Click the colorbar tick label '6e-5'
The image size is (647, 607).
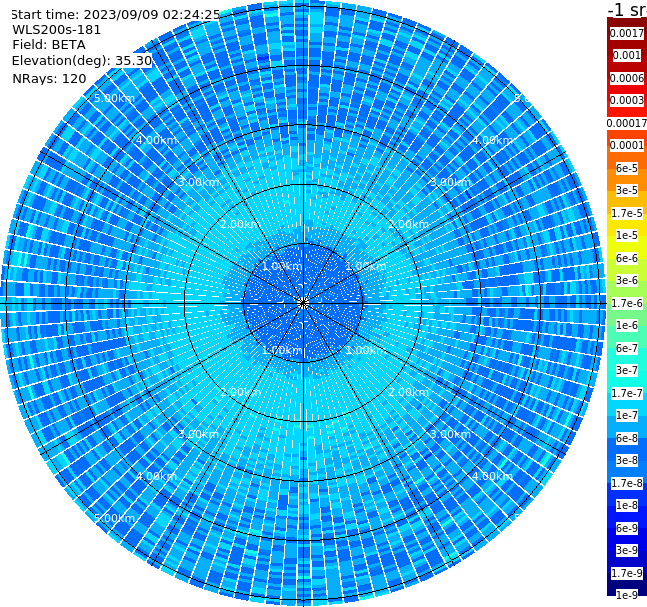pos(627,168)
